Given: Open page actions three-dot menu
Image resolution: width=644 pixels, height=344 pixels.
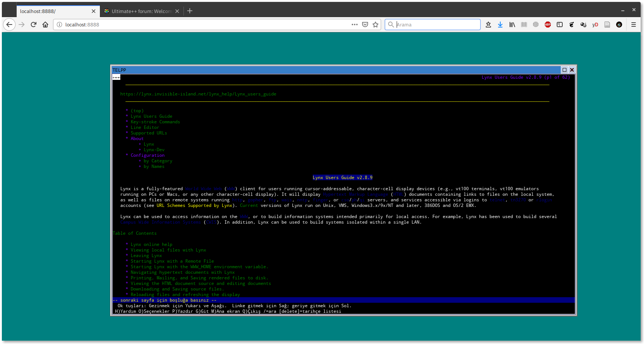Looking at the screenshot, I should [x=355, y=25].
